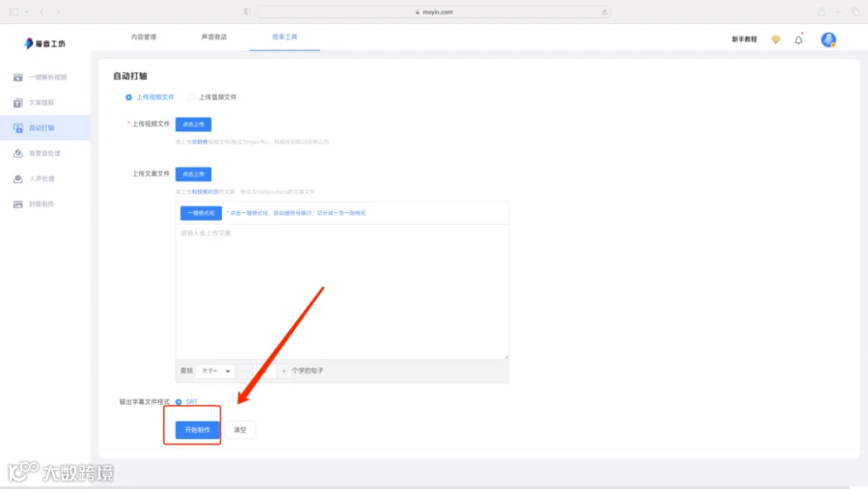Open the 新手教程 link

pos(744,40)
